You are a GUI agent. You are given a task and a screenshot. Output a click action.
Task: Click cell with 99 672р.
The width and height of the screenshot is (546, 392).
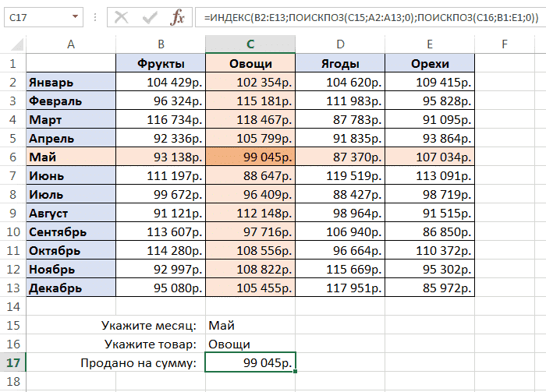click(x=161, y=194)
